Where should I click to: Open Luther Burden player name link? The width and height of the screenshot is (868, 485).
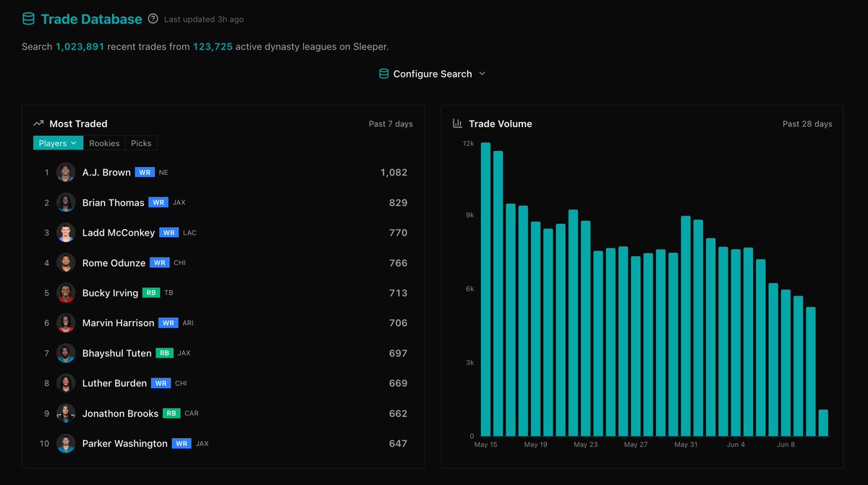tap(114, 383)
